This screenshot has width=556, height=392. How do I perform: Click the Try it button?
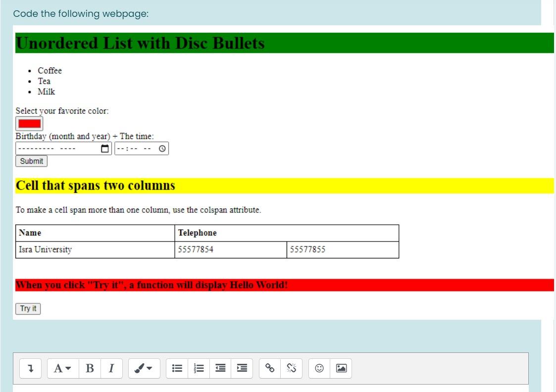[28, 309]
